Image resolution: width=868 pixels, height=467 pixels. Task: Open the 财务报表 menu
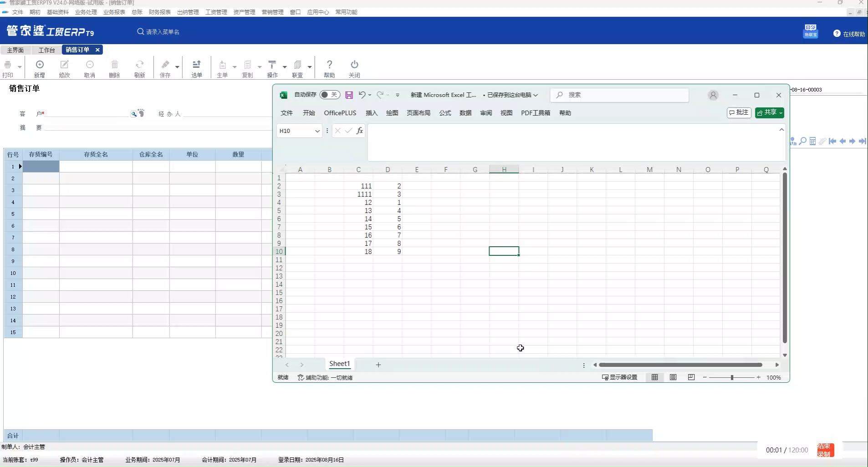tap(159, 12)
